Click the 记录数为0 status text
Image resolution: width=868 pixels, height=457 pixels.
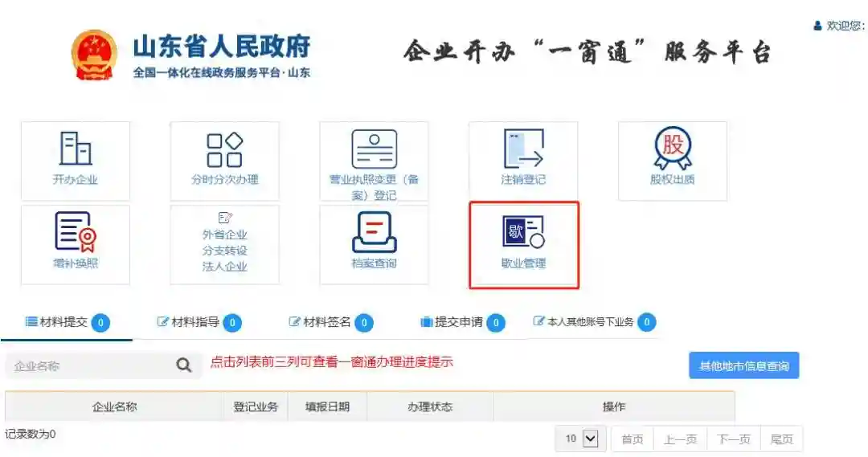click(x=31, y=435)
